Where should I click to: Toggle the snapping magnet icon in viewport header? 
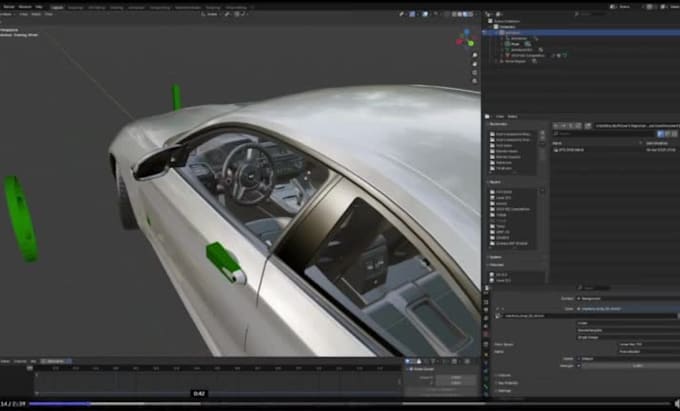tap(228, 14)
